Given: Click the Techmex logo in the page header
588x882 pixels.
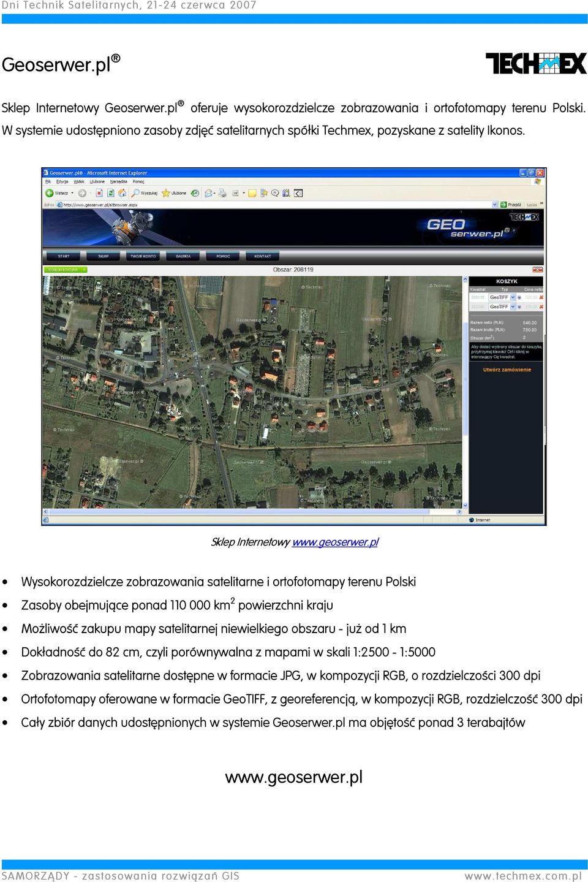Looking at the screenshot, I should 524,217.
